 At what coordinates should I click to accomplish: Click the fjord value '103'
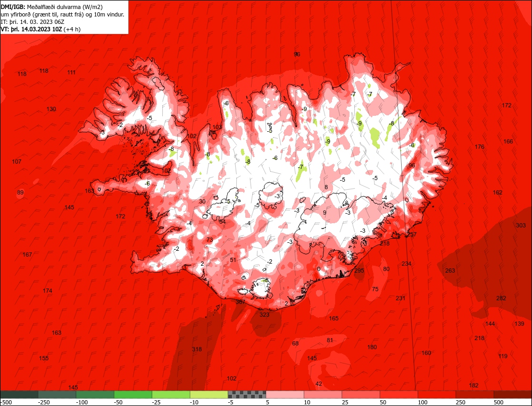217,127
